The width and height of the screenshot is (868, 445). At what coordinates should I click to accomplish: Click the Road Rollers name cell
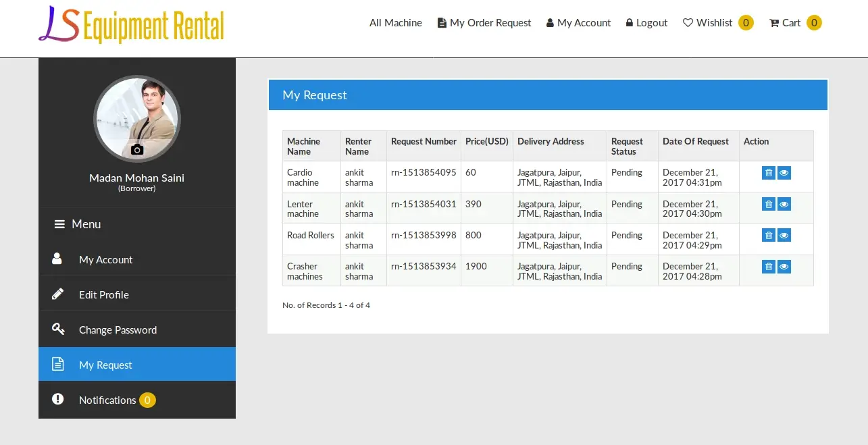click(311, 239)
